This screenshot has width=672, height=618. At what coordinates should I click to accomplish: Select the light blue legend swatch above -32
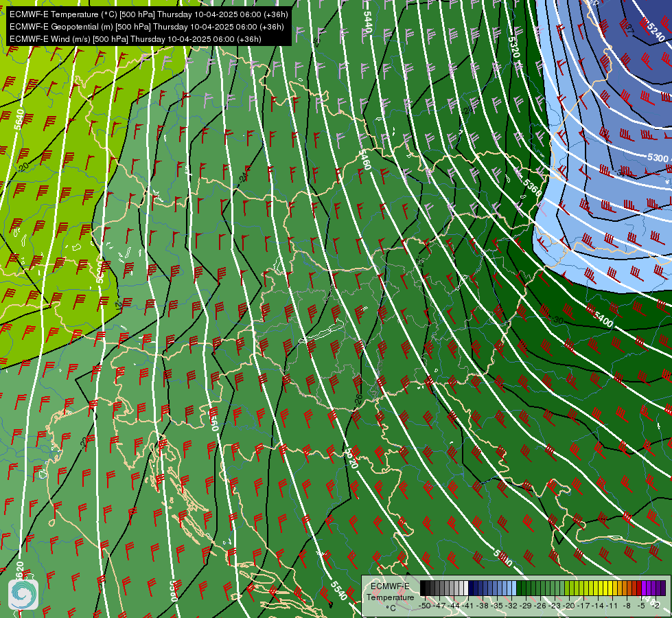[x=514, y=588]
